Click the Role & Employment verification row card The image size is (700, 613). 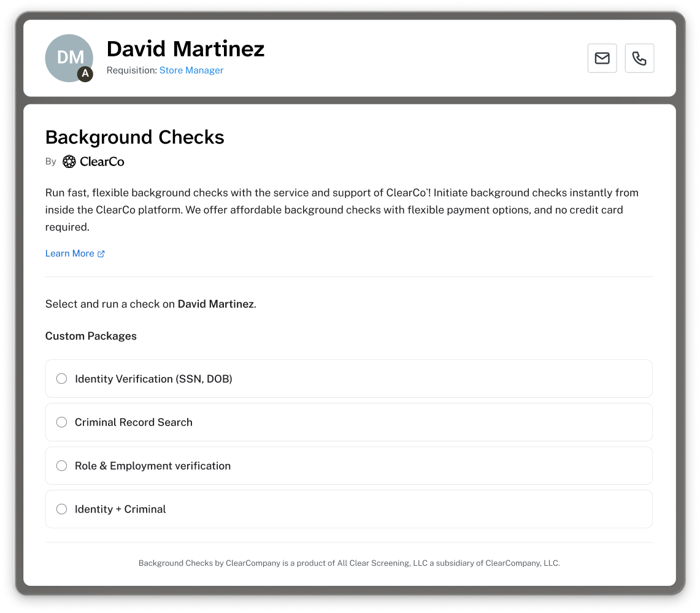coord(348,465)
